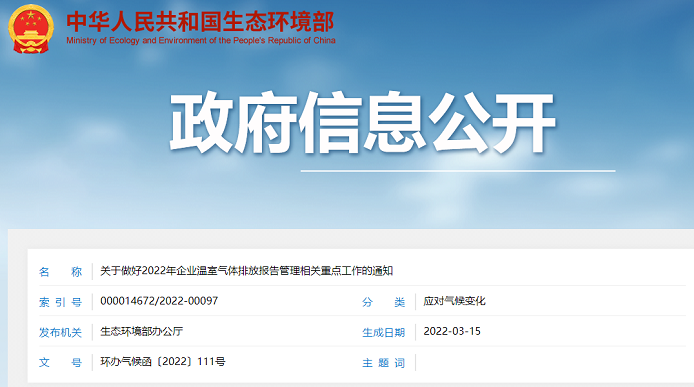
Task: Select the document title about 2022年企业温室气体排放
Action: [x=247, y=271]
